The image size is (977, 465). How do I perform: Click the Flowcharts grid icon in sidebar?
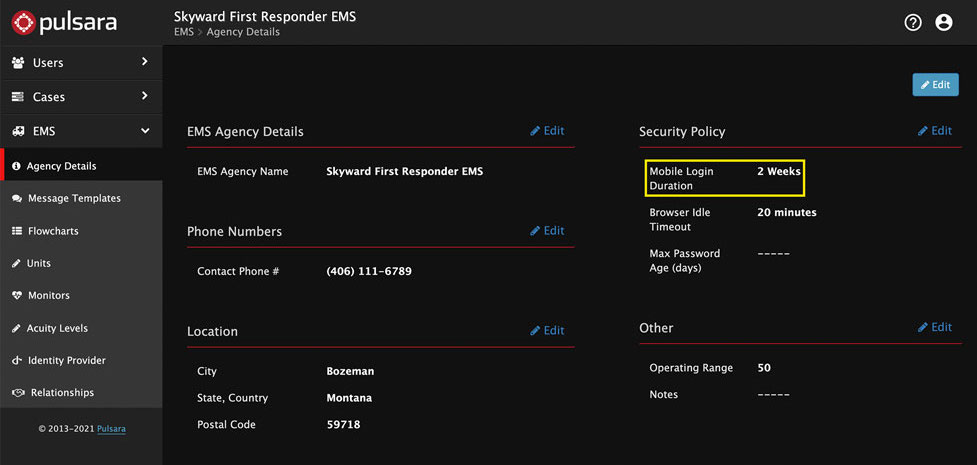(17, 231)
